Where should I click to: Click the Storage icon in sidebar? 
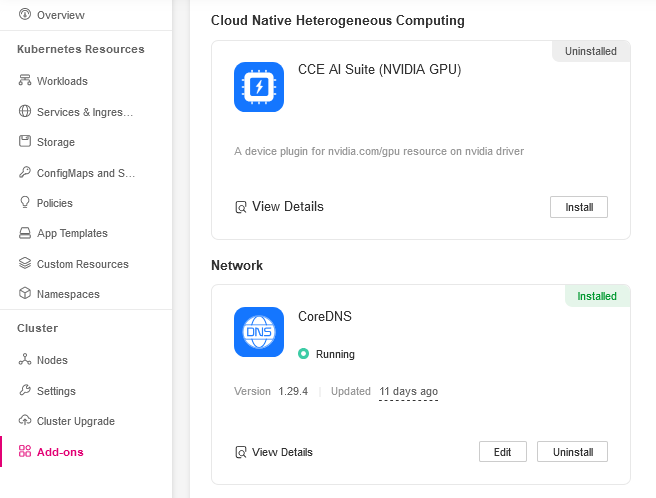[25, 142]
